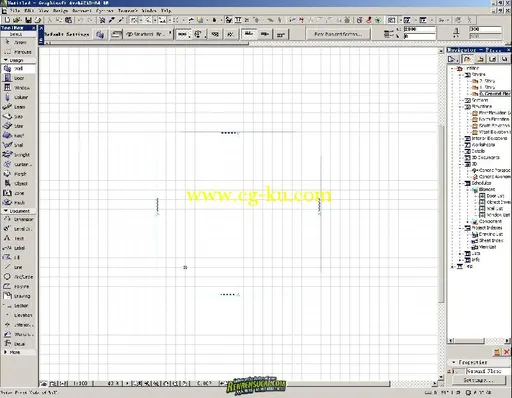This screenshot has height=398, width=512.
Task: Select the Dimension tool
Action: click(19, 219)
